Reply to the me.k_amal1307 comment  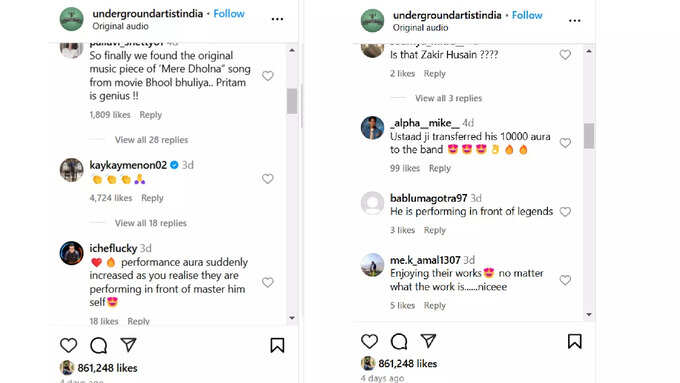tap(435, 305)
